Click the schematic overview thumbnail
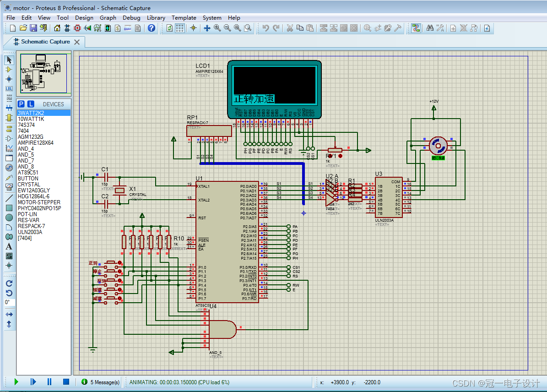This screenshot has width=547, height=392. tap(43, 73)
